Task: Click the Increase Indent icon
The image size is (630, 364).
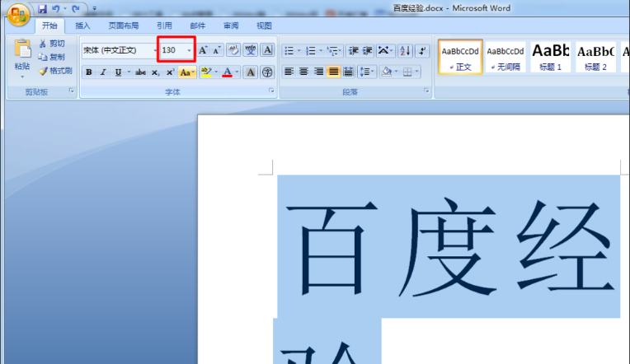Action: click(x=368, y=51)
